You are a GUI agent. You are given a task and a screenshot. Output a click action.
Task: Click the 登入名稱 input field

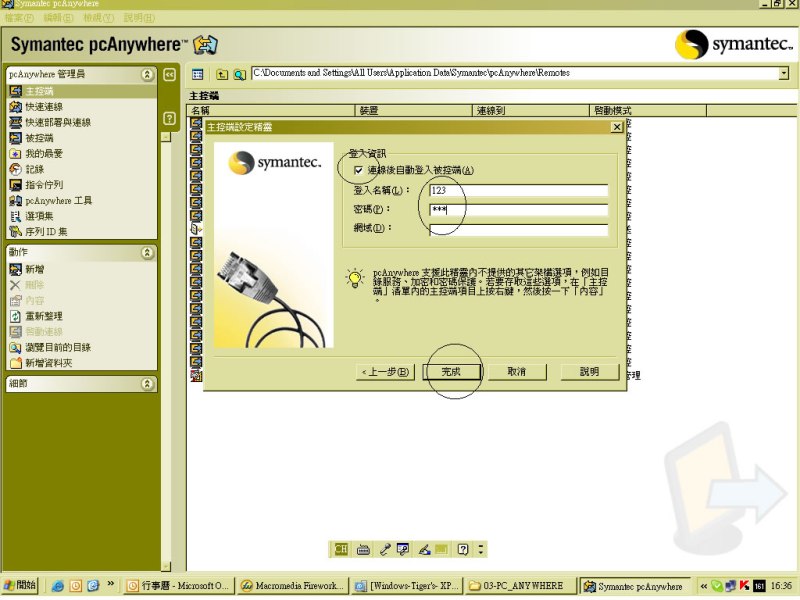pyautogui.click(x=518, y=190)
